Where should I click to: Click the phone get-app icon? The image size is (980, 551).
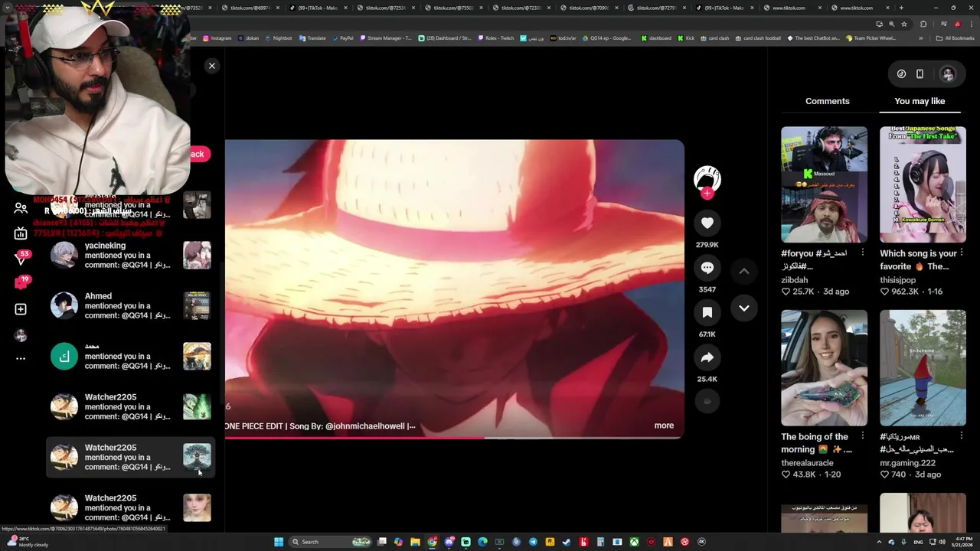click(x=920, y=74)
